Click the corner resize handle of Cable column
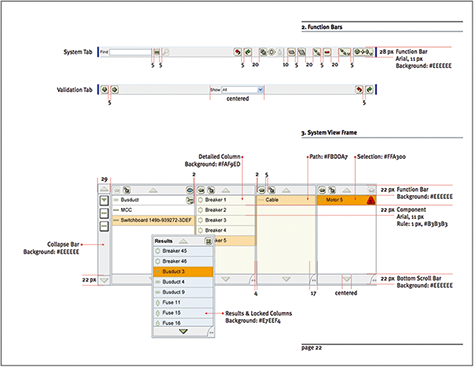The image size is (474, 367). click(313, 280)
